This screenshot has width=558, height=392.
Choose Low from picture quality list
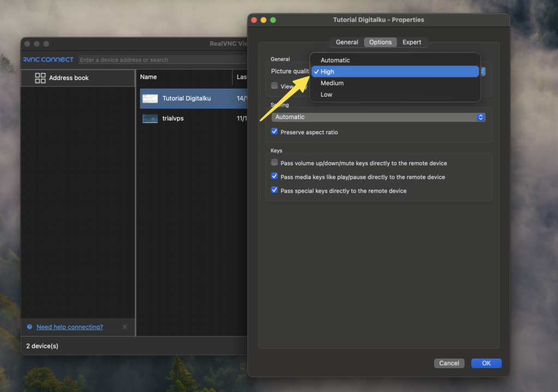(326, 95)
